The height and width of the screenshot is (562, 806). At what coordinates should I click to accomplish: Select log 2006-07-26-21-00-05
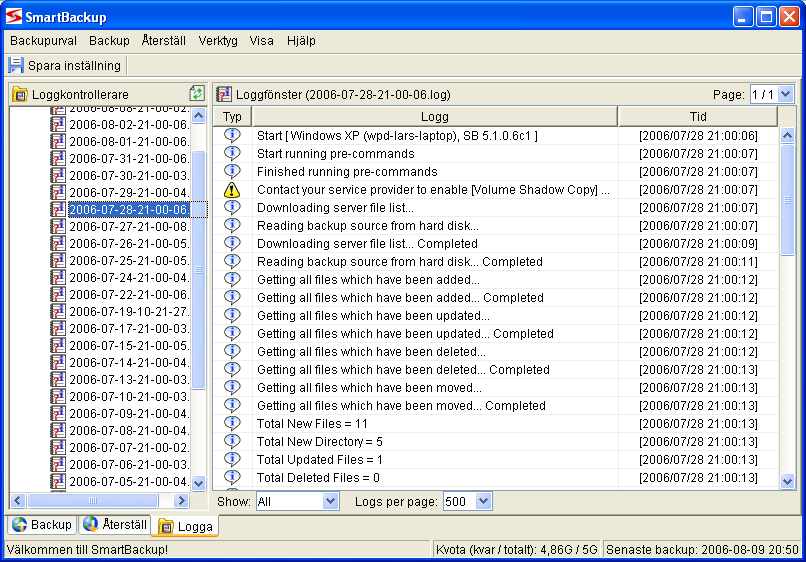coord(129,243)
